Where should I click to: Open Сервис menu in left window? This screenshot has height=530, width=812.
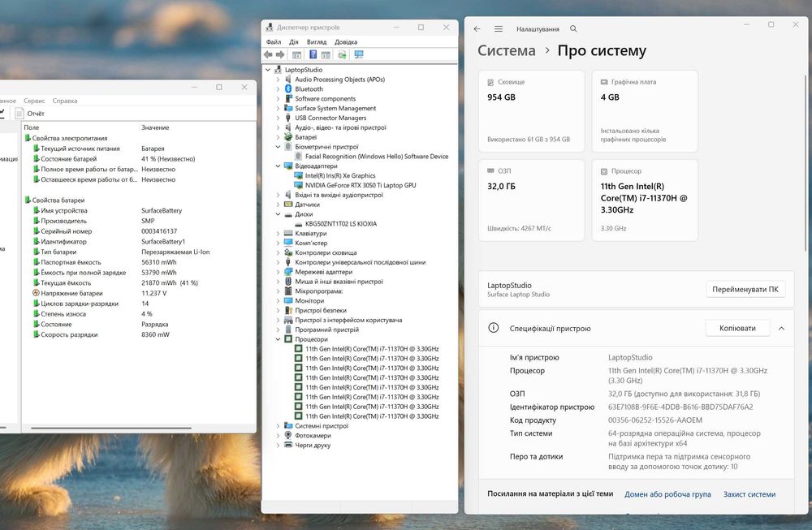pos(34,101)
